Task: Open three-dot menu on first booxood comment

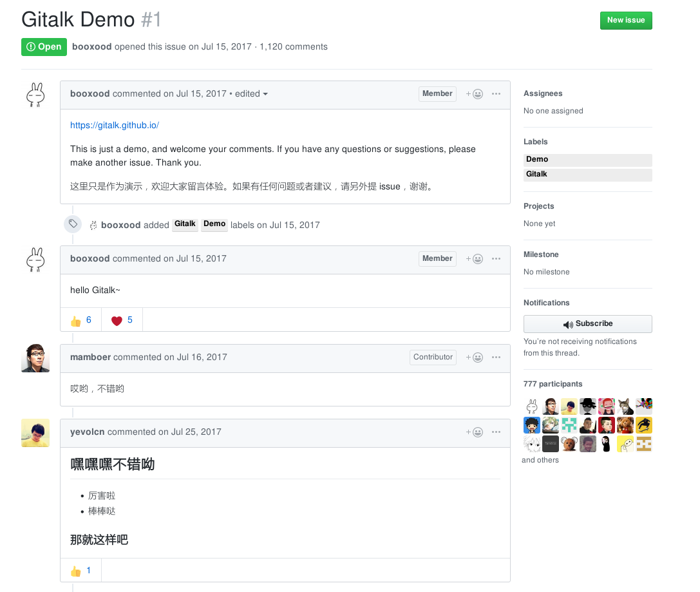Action: pos(496,94)
